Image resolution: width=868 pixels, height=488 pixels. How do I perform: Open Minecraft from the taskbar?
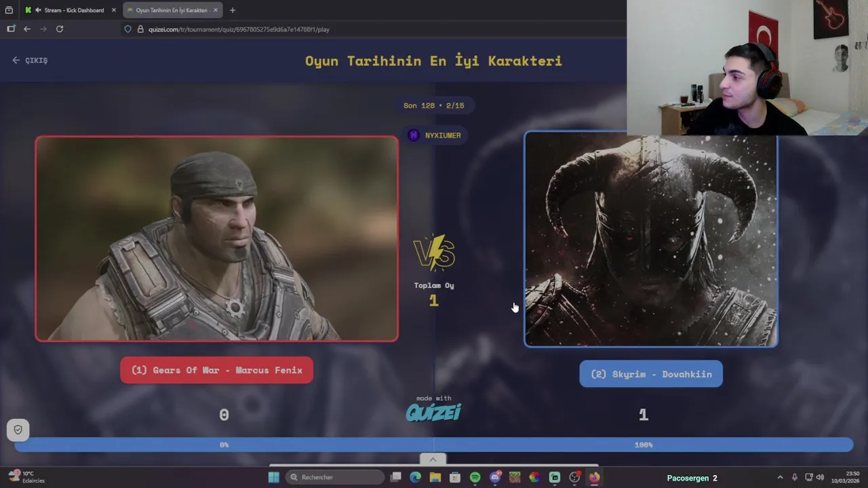(515, 477)
